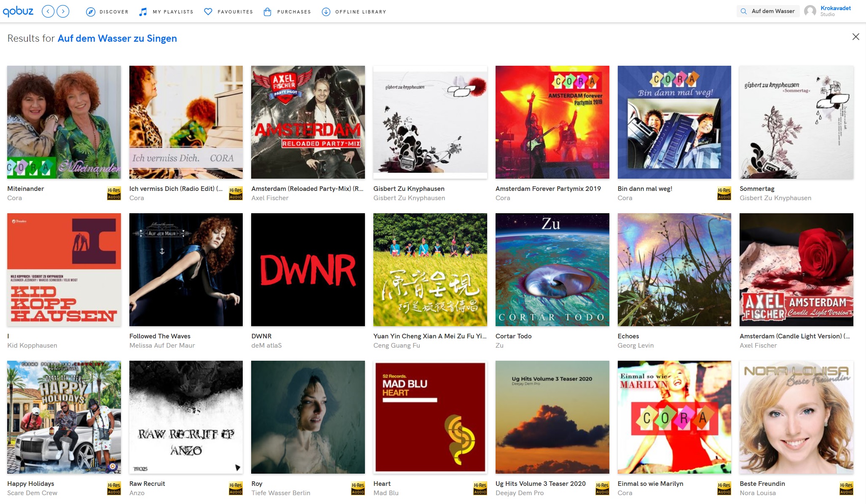Viewport: 866px width, 504px height.
Task: Click the My Playlists music note icon
Action: (x=143, y=12)
